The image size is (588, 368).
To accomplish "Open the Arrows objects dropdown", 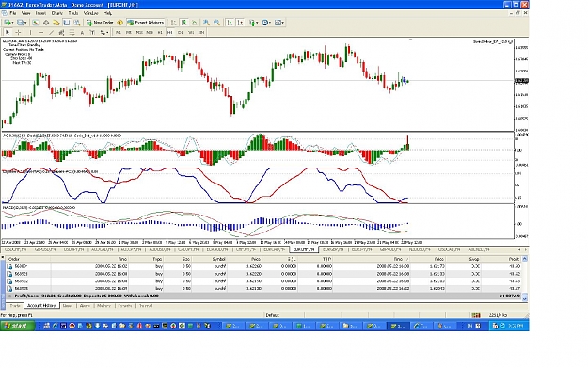I will coord(104,32).
